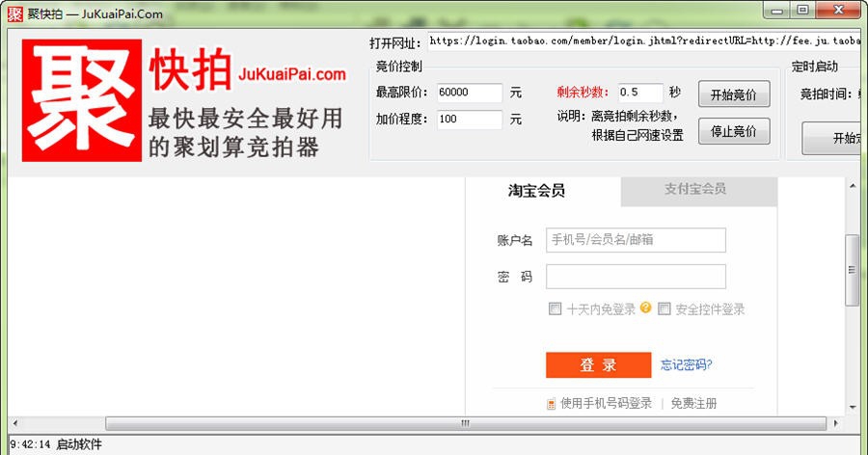868x455 pixels.
Task: Enable the 十天内免登录 checkbox
Action: tap(555, 308)
